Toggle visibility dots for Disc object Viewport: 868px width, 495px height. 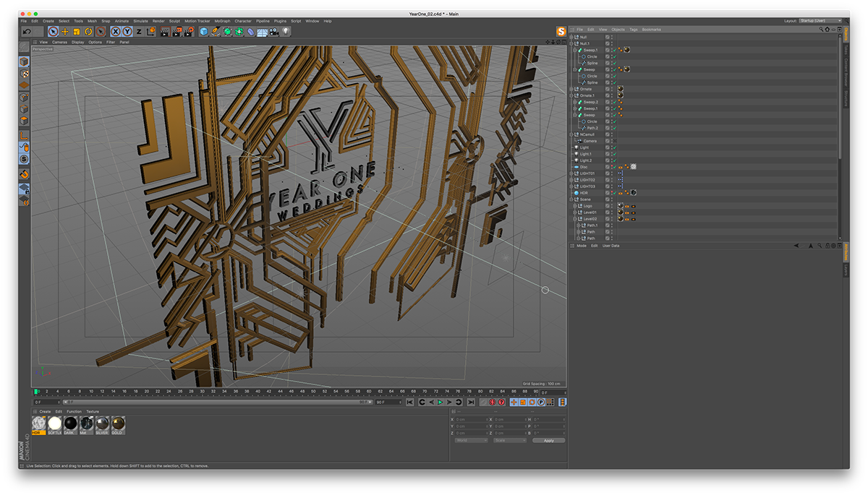613,167
